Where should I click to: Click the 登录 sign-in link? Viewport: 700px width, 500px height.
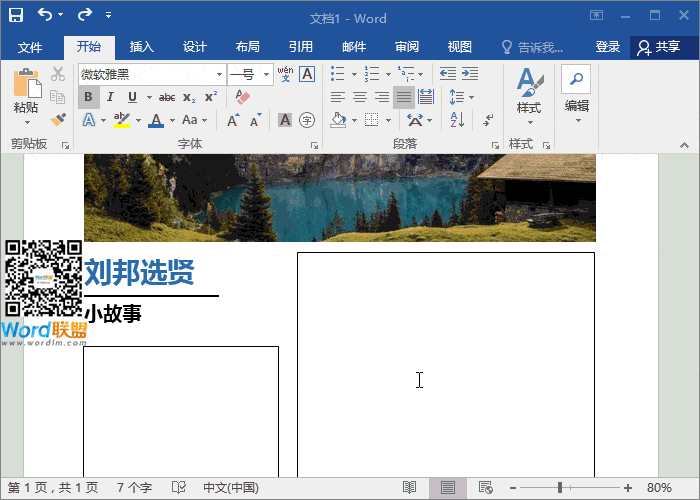point(608,47)
